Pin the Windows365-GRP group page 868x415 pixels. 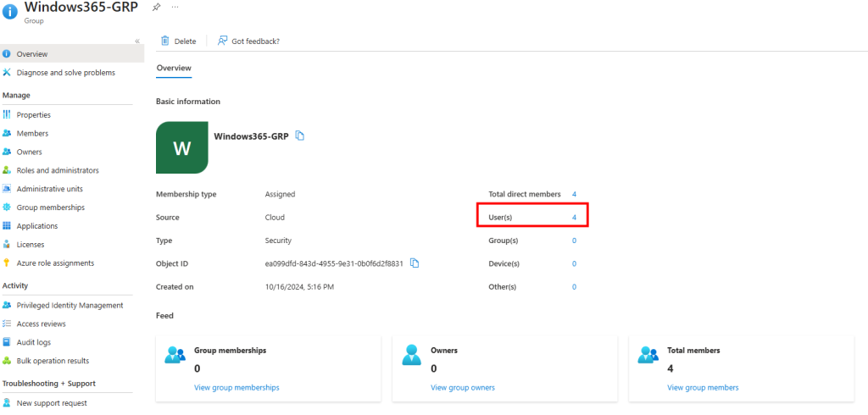click(156, 7)
